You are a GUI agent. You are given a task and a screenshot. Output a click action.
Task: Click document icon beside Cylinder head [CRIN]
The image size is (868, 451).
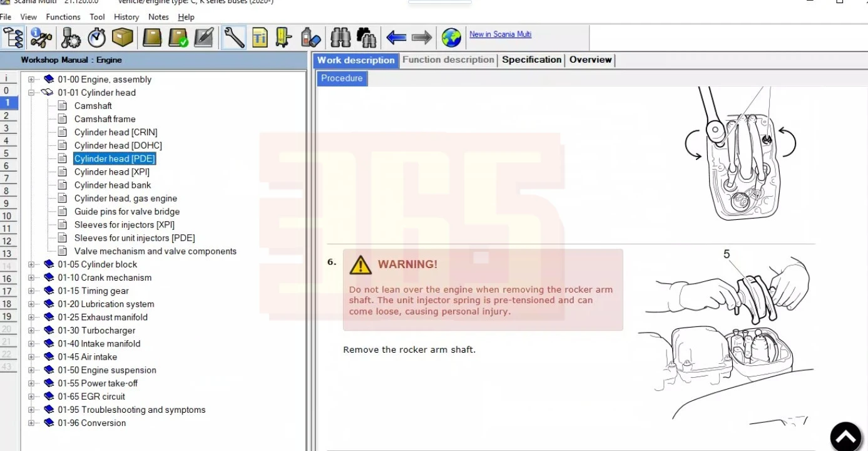(x=63, y=132)
